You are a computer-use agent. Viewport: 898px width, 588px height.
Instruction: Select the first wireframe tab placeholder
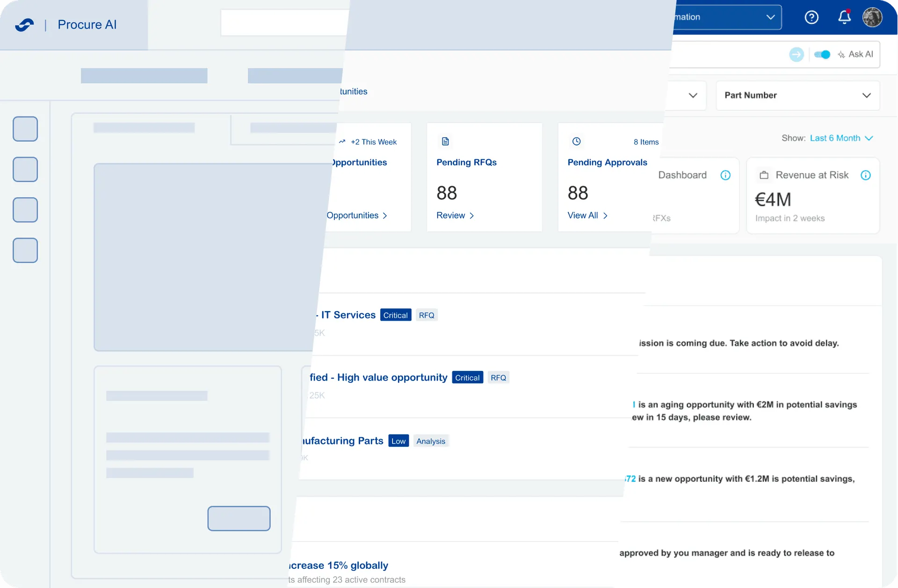(x=144, y=128)
